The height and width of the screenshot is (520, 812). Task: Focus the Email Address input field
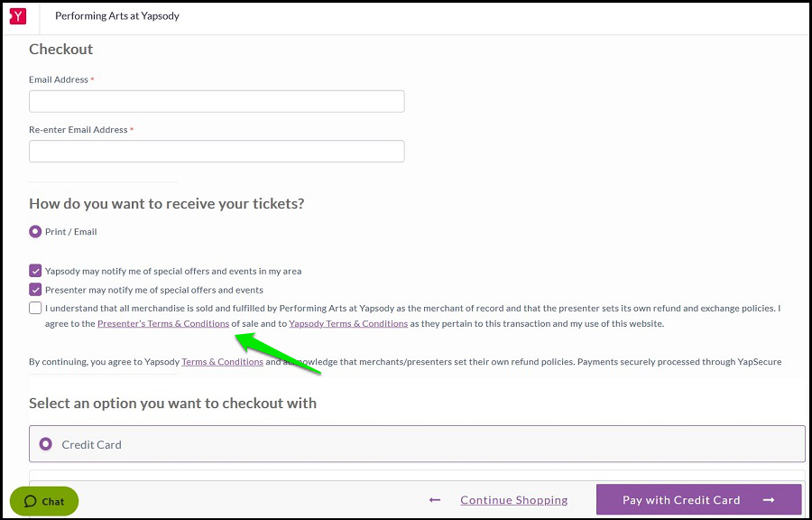pos(217,101)
